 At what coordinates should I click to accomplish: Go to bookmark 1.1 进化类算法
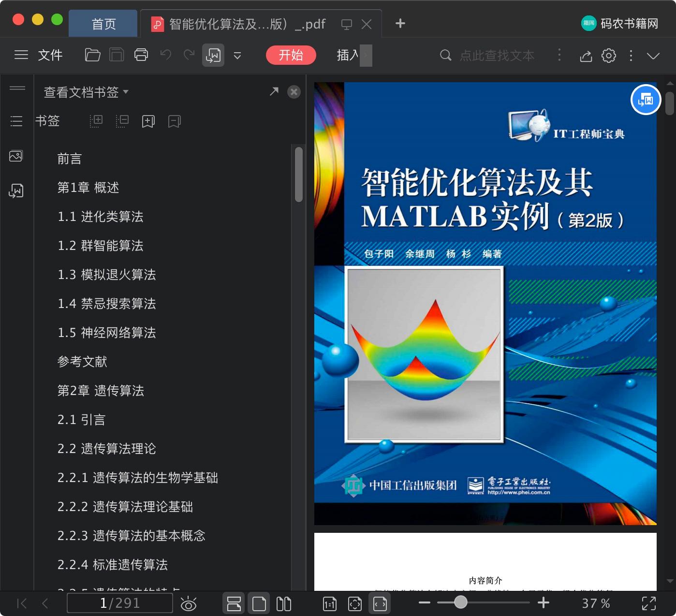101,217
